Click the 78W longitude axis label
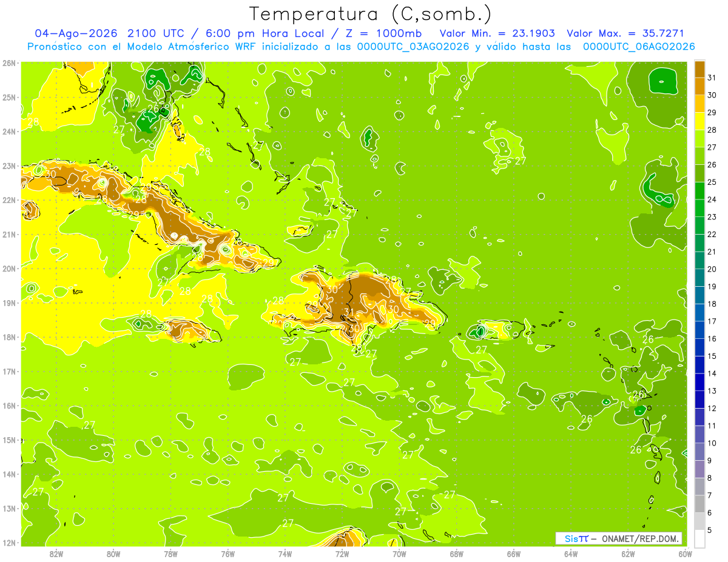Screen dimensions: 728x562 [x=170, y=554]
